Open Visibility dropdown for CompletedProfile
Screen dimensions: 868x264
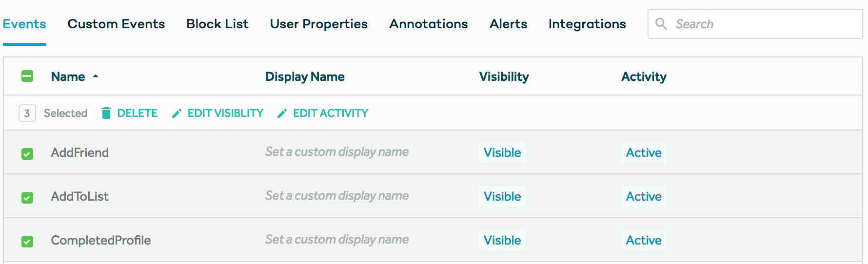502,240
